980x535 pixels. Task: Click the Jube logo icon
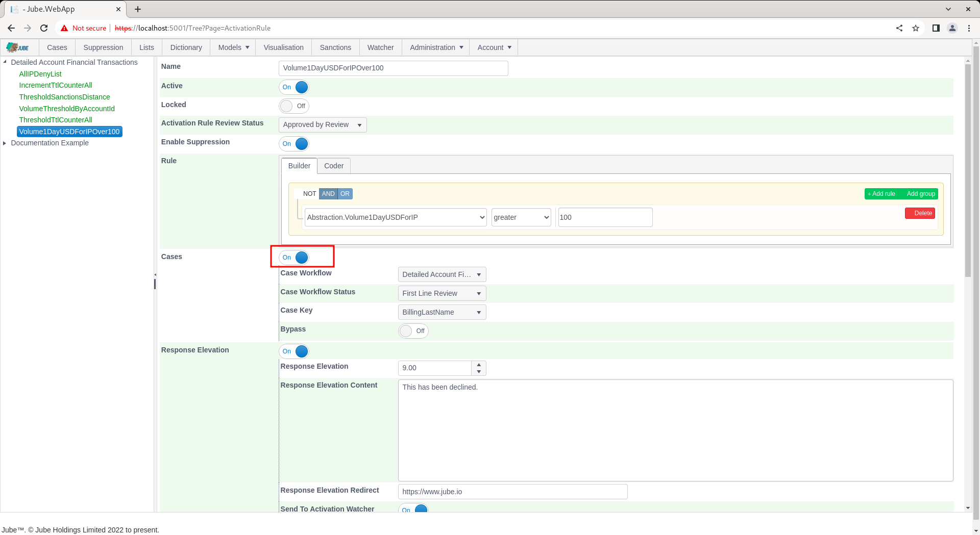point(18,47)
